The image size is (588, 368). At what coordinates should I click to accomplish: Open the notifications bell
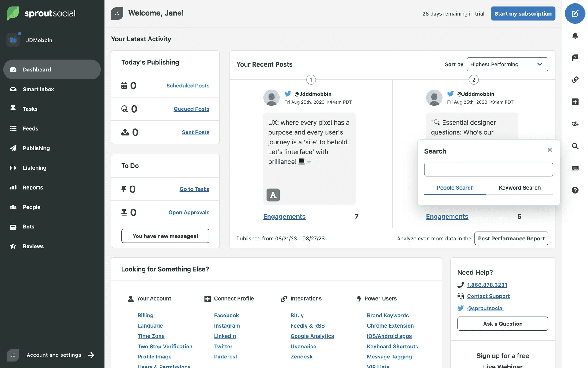pyautogui.click(x=575, y=36)
